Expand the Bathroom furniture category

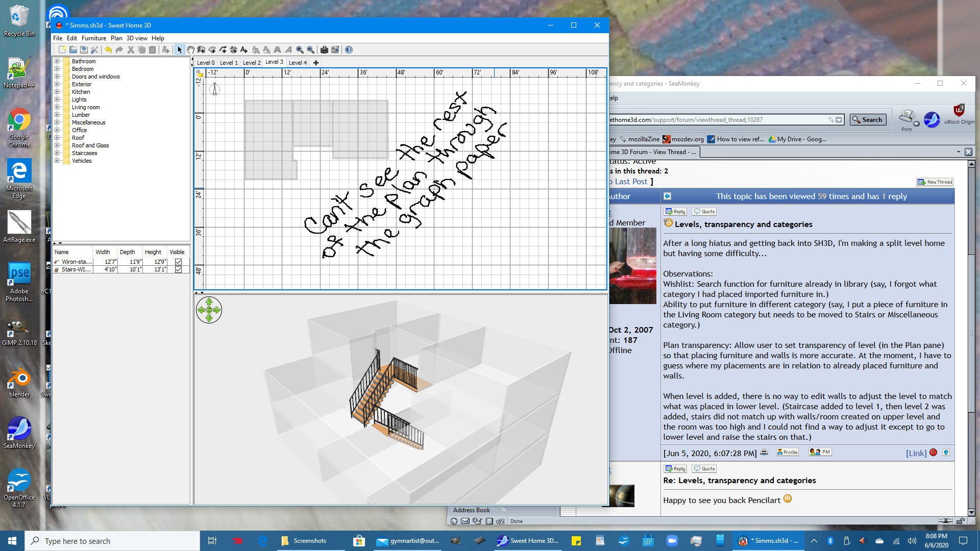click(x=57, y=61)
